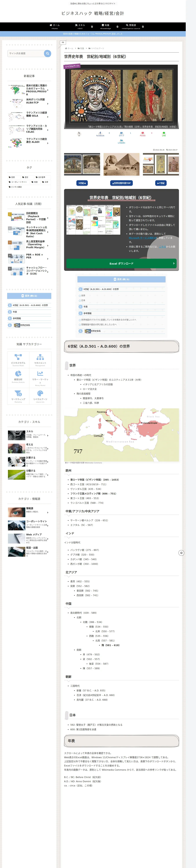Jump to 年表 in main table of contents
The width and height of the screenshot is (196, 868).
click(85, 307)
